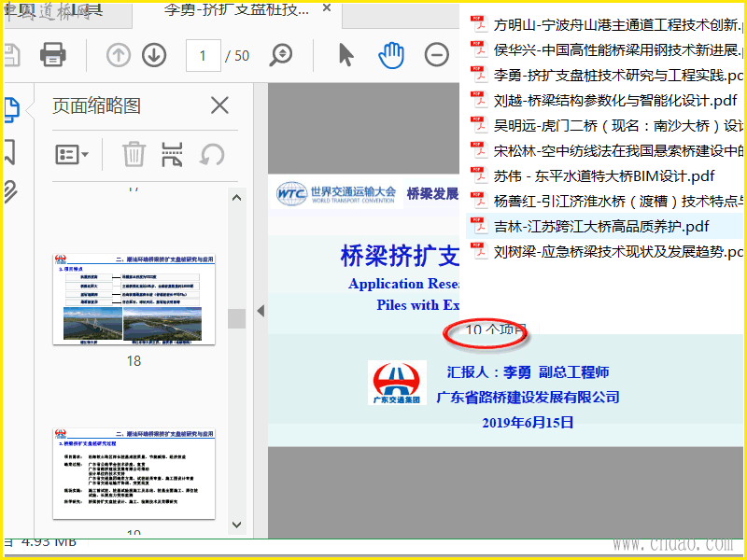Screen dimensions: 747x560
Task: Select file 宋松林-空中纺线法在我国悬索桥
Action: [618, 151]
